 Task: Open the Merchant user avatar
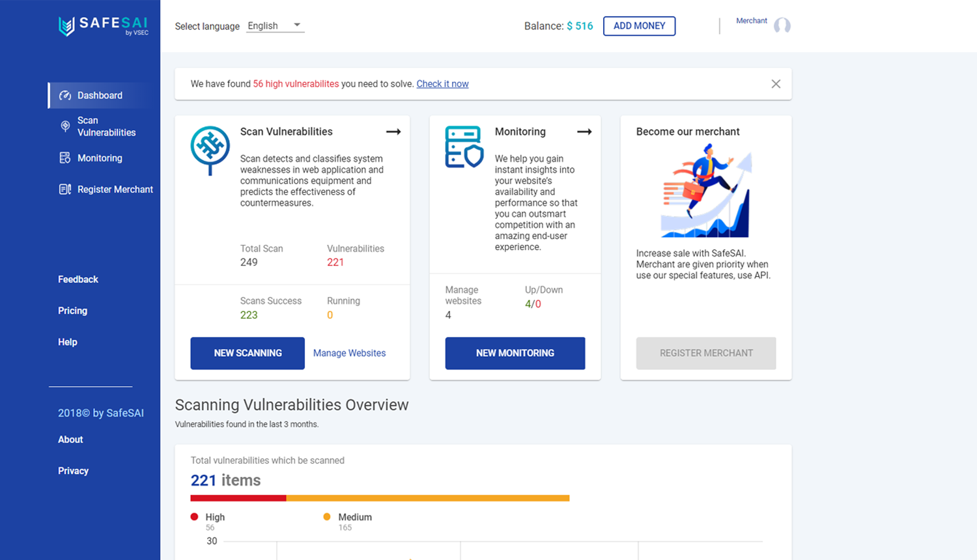tap(782, 25)
